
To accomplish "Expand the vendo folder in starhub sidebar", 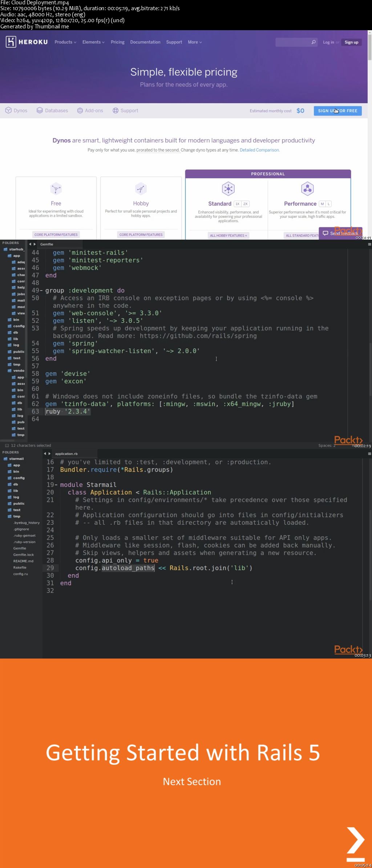I will click(16, 371).
